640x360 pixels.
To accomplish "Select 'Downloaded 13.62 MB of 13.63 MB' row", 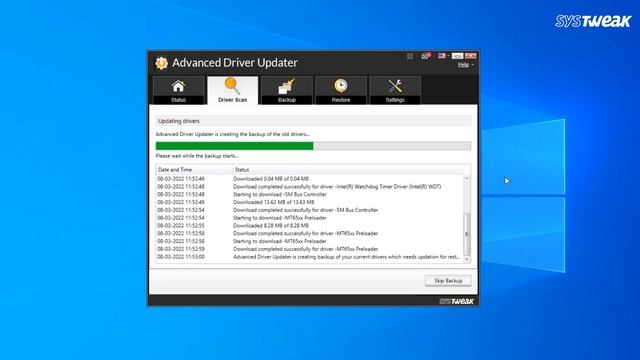I will tap(310, 202).
